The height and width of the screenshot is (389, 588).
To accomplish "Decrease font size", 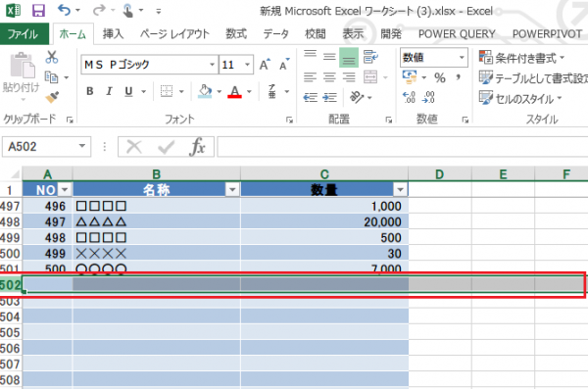I will [x=284, y=65].
